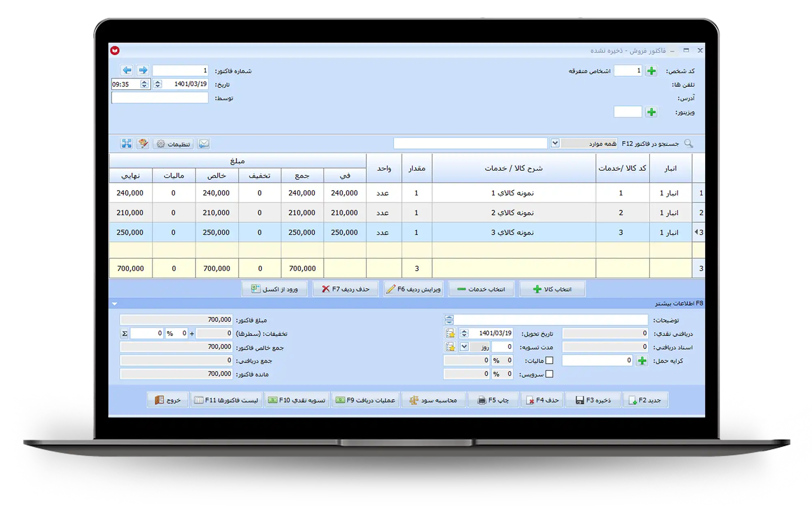This screenshot has height=506, width=812.
Task: Click the green plus next to person code
Action: point(651,71)
